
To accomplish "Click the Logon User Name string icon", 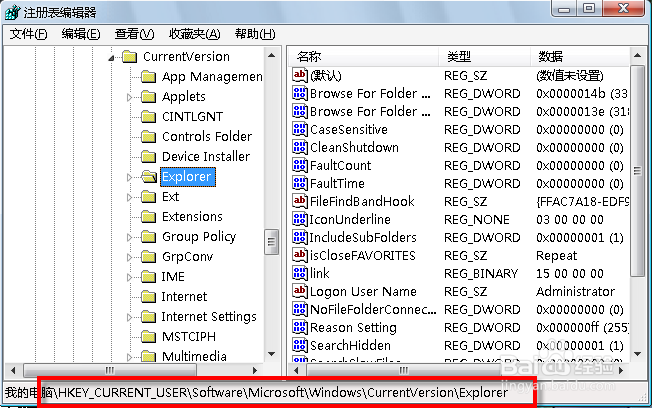I will 300,291.
